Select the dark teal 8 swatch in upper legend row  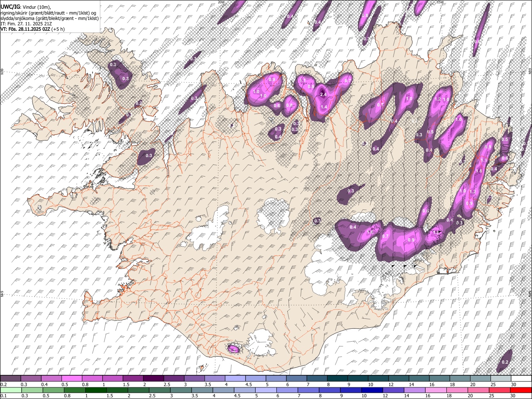coord(337,378)
